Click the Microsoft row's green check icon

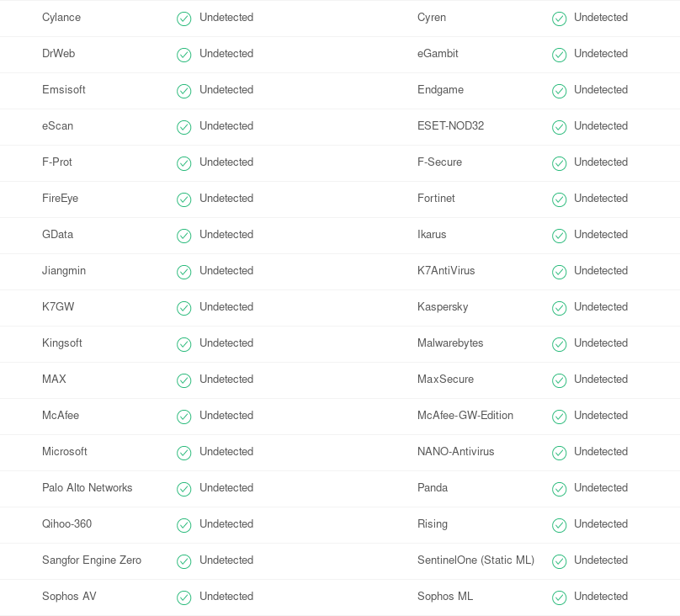pos(183,453)
